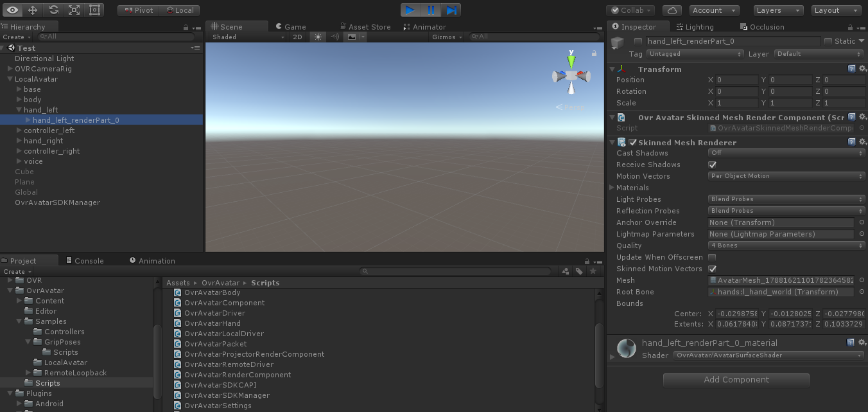The width and height of the screenshot is (868, 412).
Task: Toggle GameObject active checkbox
Action: pos(638,41)
